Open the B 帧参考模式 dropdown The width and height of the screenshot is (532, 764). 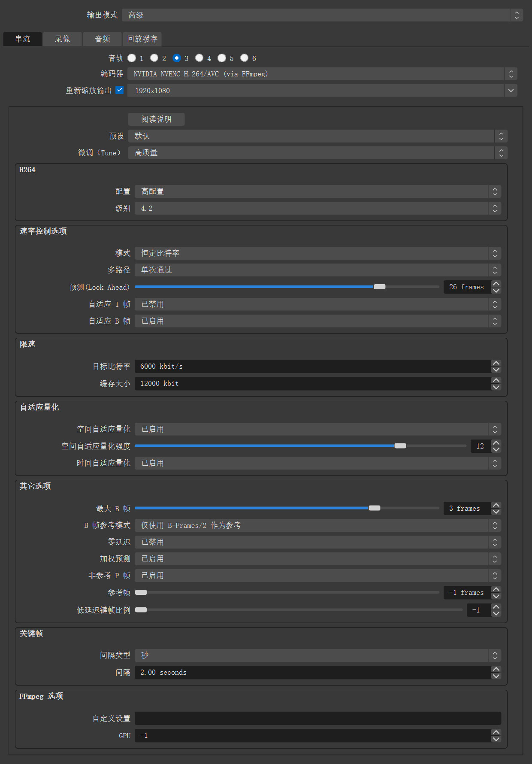[318, 525]
